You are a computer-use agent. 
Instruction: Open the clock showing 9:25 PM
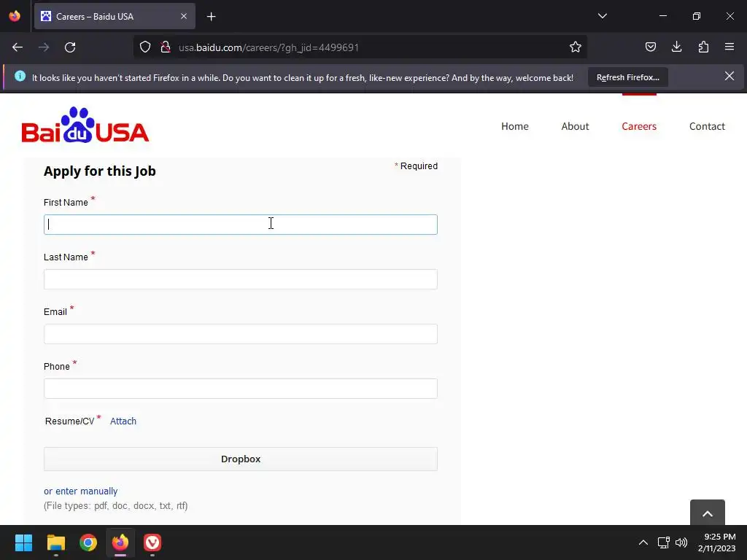[x=716, y=542]
